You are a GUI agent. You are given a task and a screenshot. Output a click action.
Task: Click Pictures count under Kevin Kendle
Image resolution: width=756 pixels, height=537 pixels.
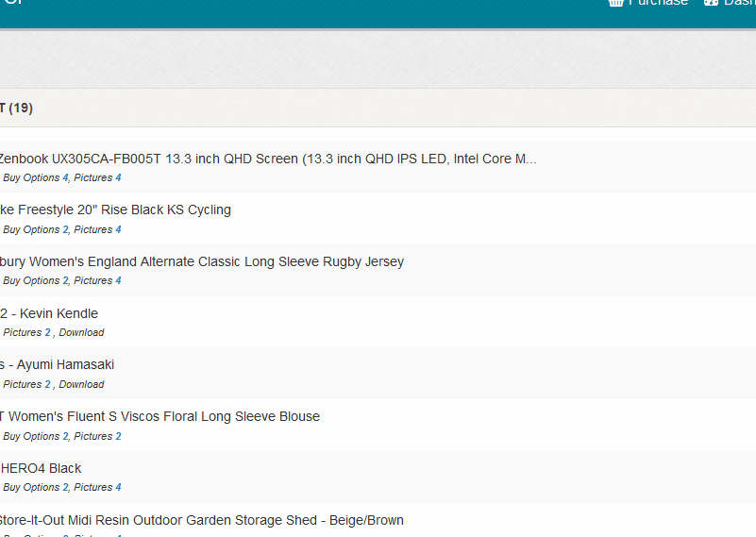click(48, 333)
